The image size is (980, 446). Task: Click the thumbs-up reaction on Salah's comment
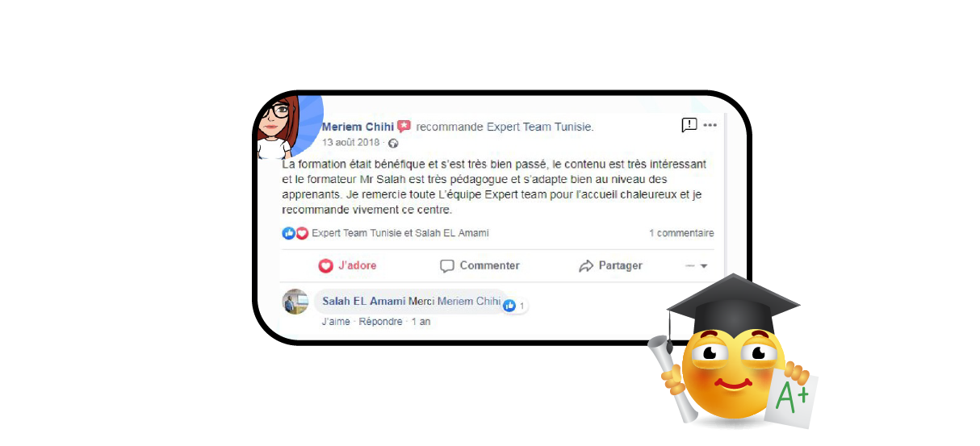pyautogui.click(x=509, y=306)
